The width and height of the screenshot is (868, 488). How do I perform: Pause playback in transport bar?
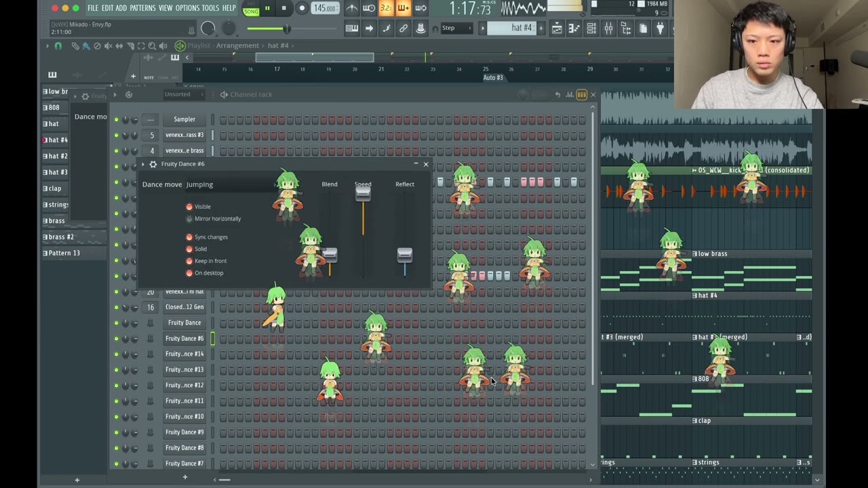click(x=267, y=8)
